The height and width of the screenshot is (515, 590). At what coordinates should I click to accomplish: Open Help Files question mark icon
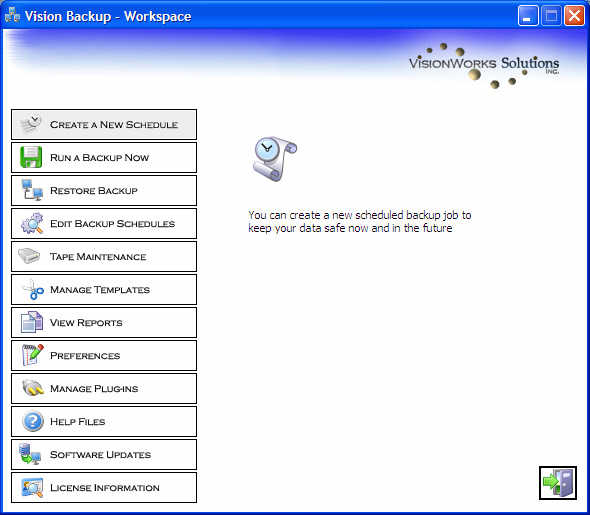[33, 421]
